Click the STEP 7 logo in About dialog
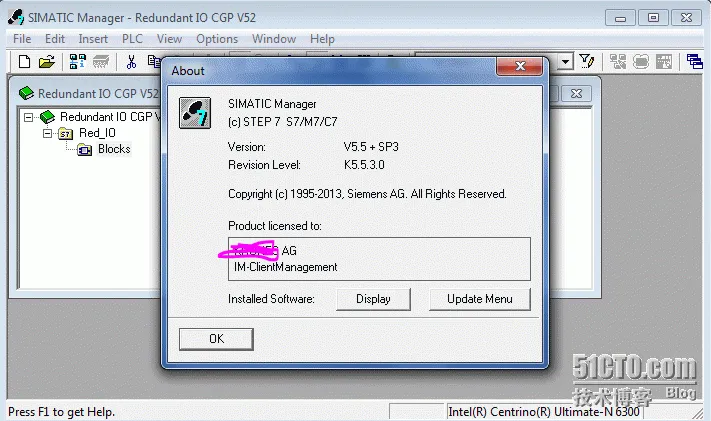Viewport: 711px width, 421px height. coord(195,113)
